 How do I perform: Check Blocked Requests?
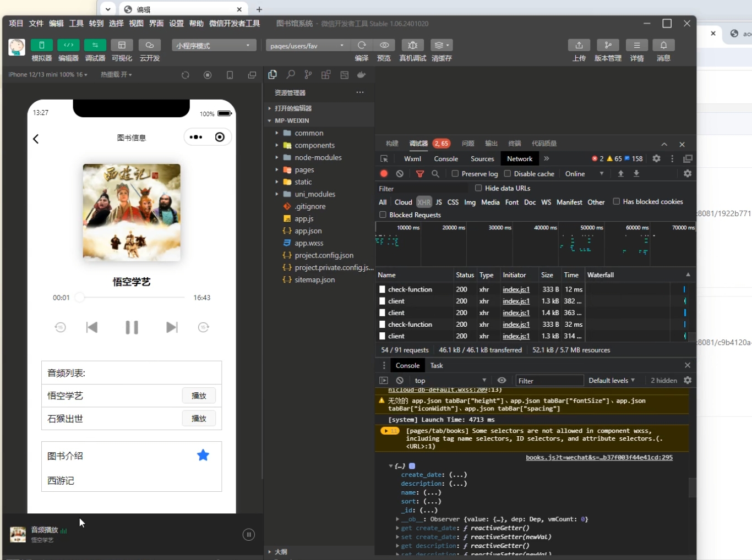383,215
